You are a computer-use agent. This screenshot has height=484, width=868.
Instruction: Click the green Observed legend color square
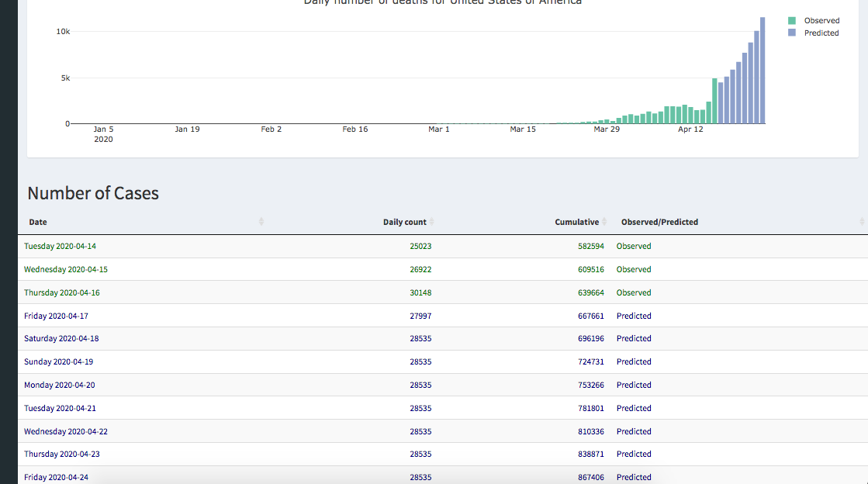point(791,21)
